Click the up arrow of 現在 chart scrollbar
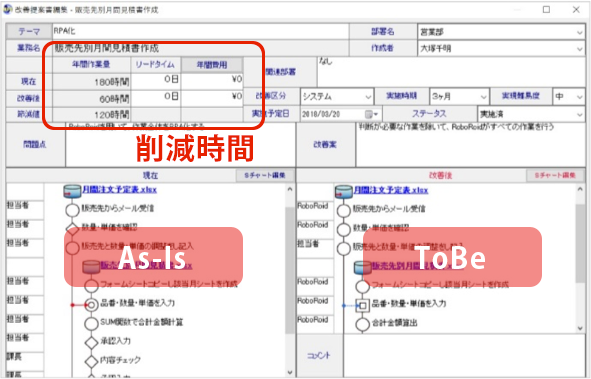Viewport: 591px width, 379px height. point(289,189)
